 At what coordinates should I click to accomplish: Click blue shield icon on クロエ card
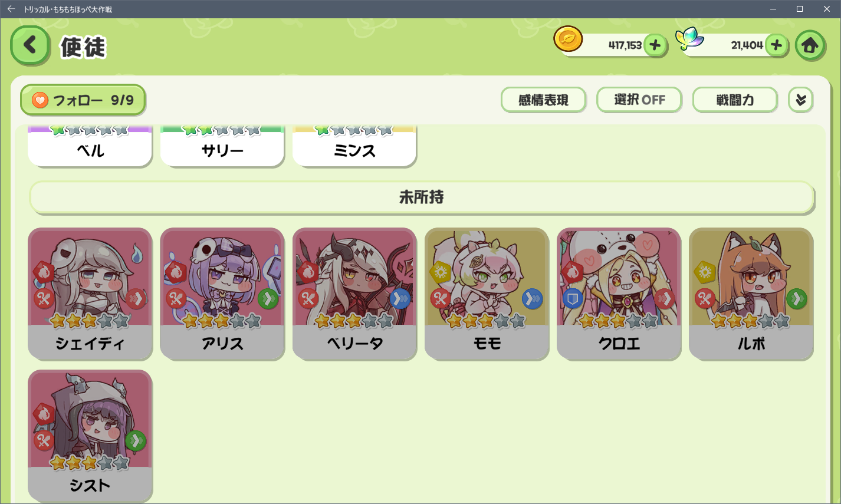click(573, 299)
